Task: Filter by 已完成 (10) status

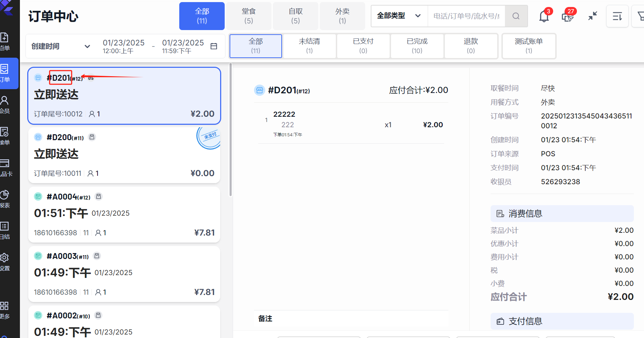Action: pos(417,46)
